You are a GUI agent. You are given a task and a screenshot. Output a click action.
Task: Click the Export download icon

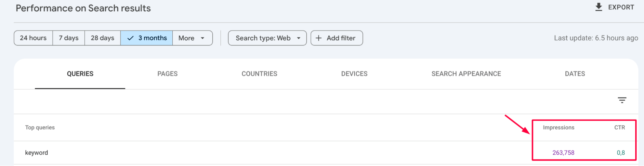599,7
